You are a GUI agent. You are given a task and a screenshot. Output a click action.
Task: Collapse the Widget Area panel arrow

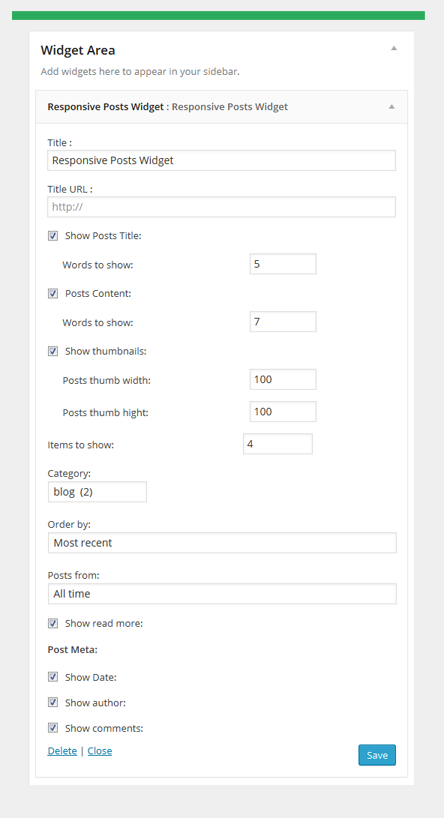coord(394,48)
